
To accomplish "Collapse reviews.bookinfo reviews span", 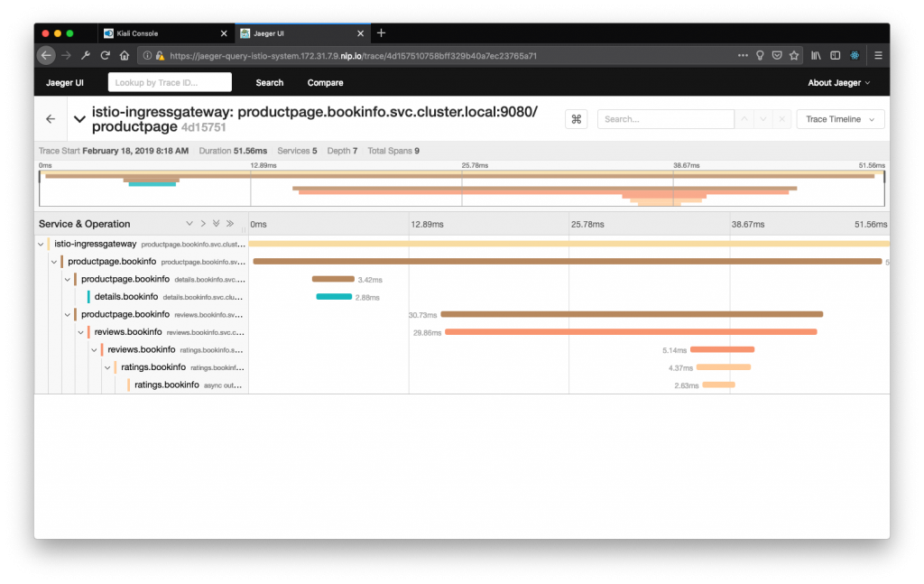I will (80, 332).
